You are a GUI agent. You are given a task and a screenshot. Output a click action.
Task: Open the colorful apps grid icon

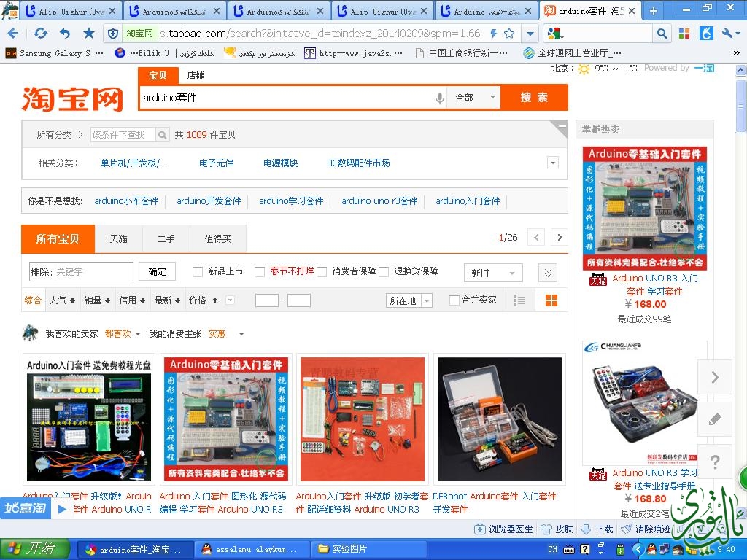[x=684, y=34]
